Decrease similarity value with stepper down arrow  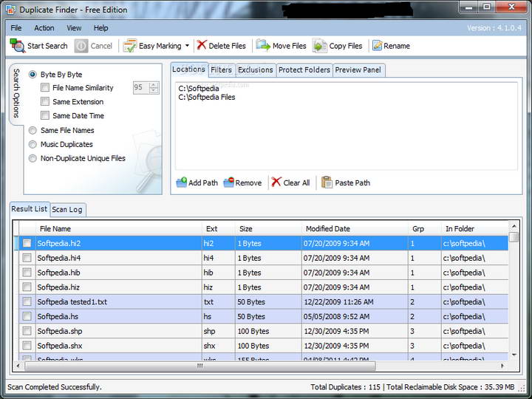coord(154,90)
